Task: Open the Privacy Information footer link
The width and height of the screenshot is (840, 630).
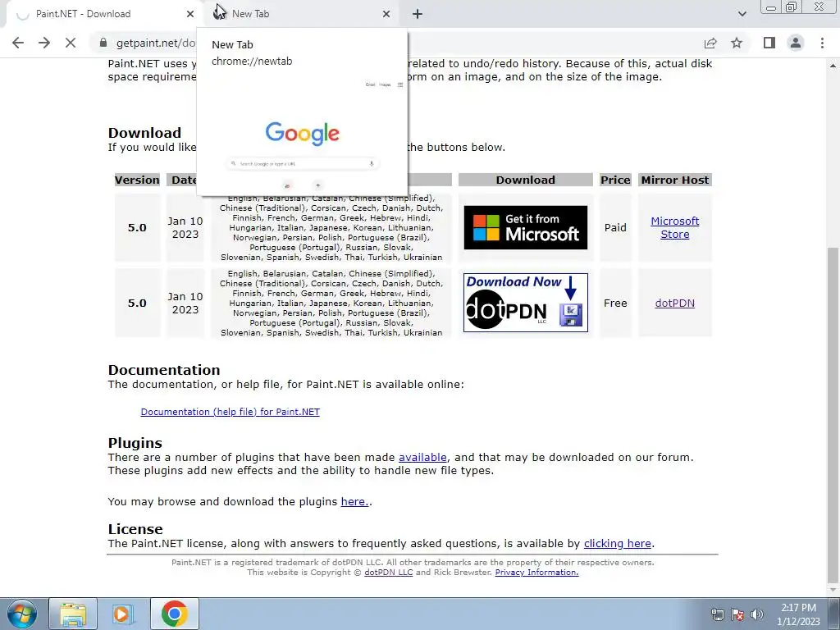Action: [536, 572]
